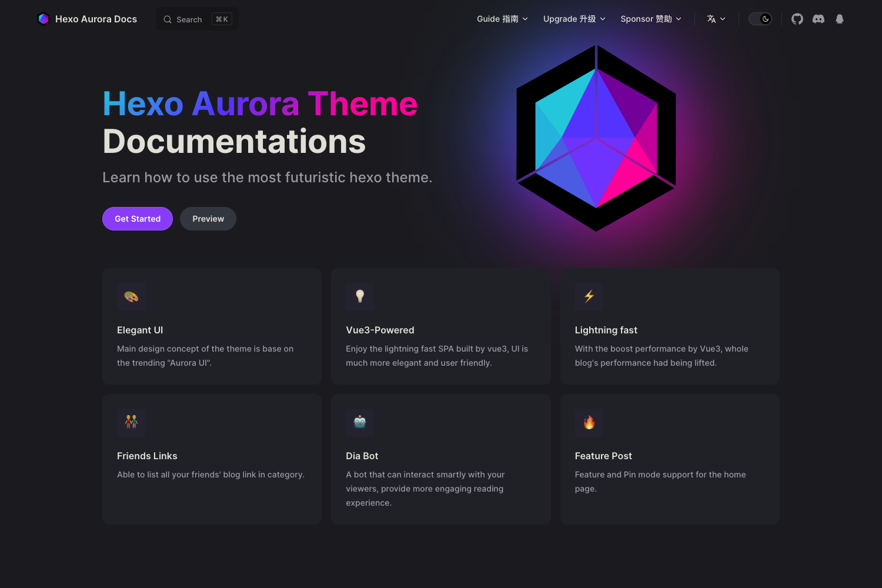The height and width of the screenshot is (588, 882).
Task: Click the Preview button
Action: (x=208, y=219)
